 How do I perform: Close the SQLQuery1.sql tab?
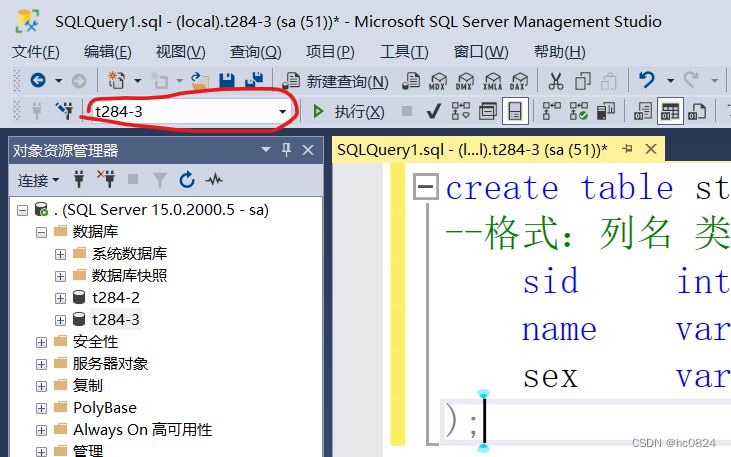[651, 149]
